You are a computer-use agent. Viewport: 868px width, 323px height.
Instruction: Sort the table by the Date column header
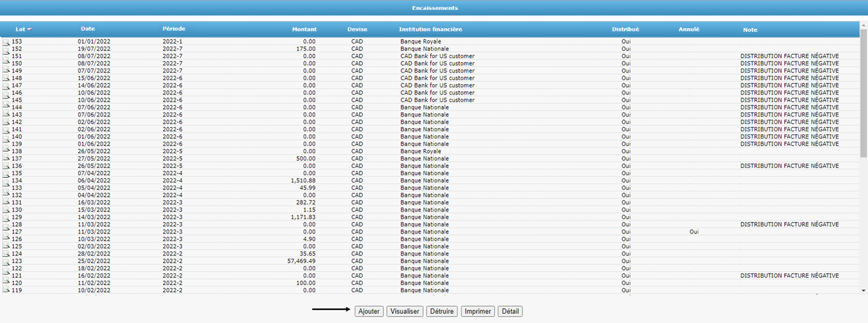88,29
